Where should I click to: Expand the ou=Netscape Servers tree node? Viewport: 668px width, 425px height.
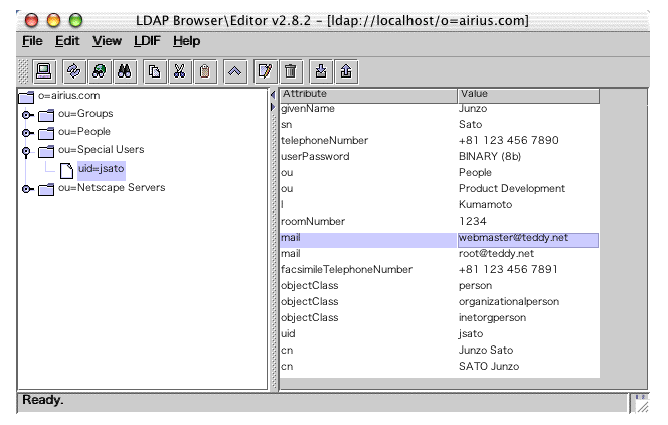tap(27, 189)
